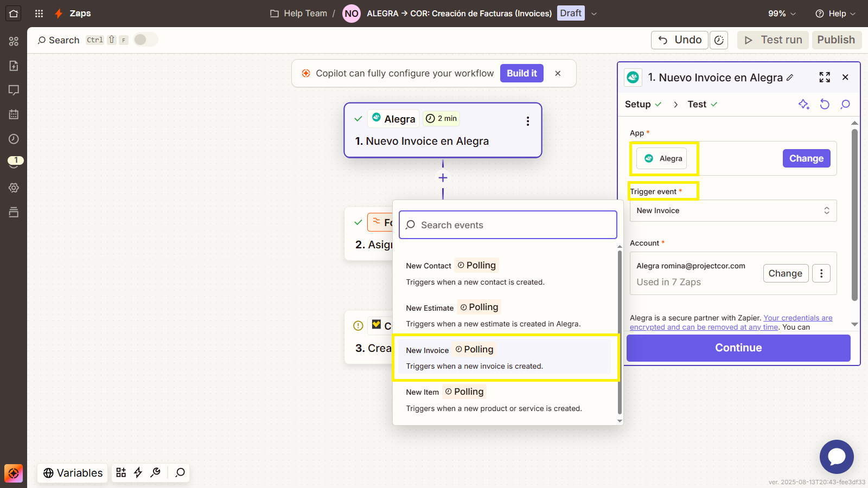Open the Zaps lightning logo
The height and width of the screenshot is (488, 868).
tap(59, 14)
